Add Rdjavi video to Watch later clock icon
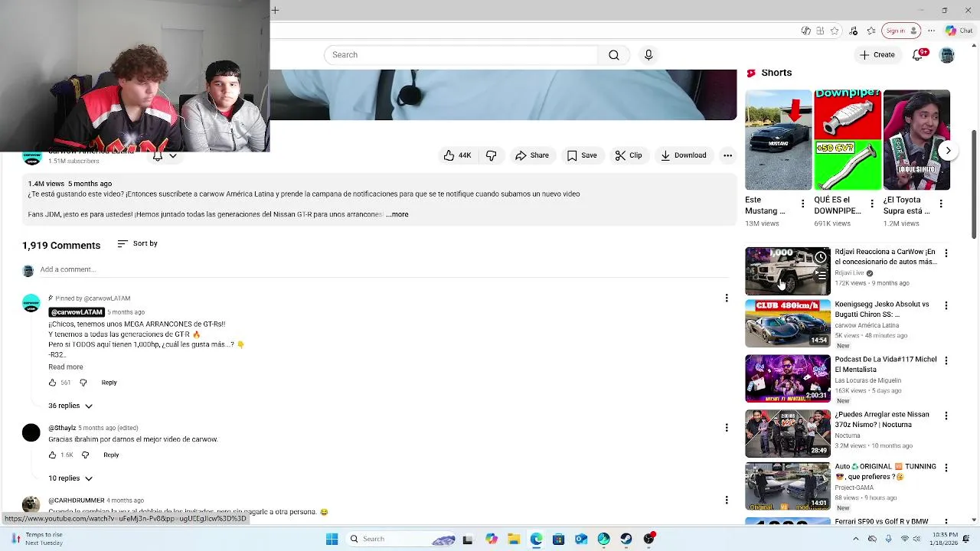980x551 pixels. 820,257
